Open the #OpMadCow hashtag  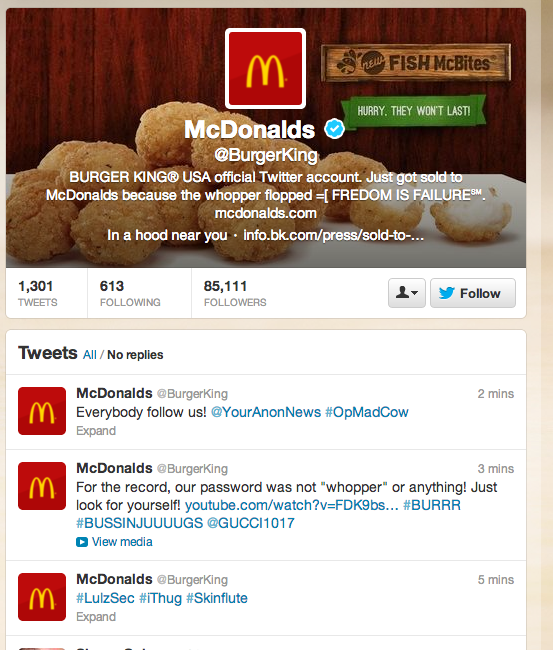click(367, 412)
